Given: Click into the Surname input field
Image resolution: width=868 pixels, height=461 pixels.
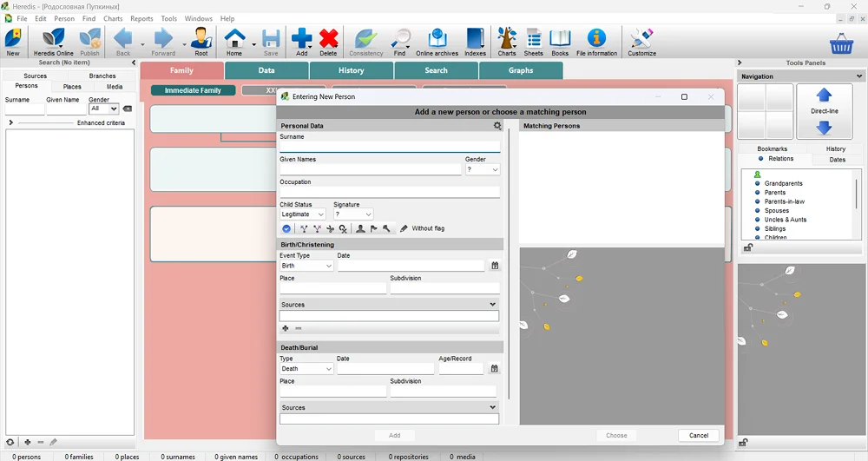Looking at the screenshot, I should [389, 148].
